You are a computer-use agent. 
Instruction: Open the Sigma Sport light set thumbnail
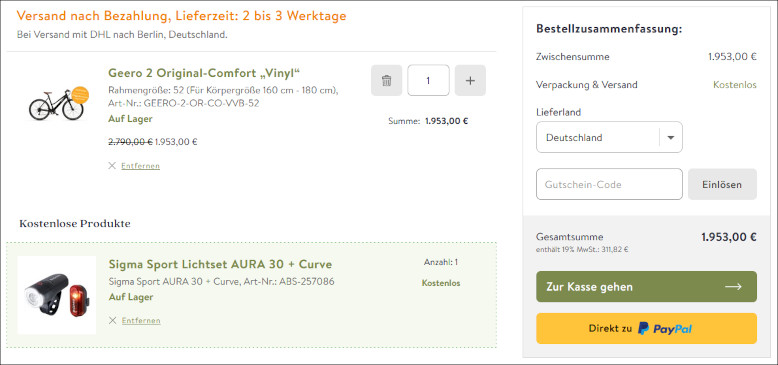click(57, 295)
